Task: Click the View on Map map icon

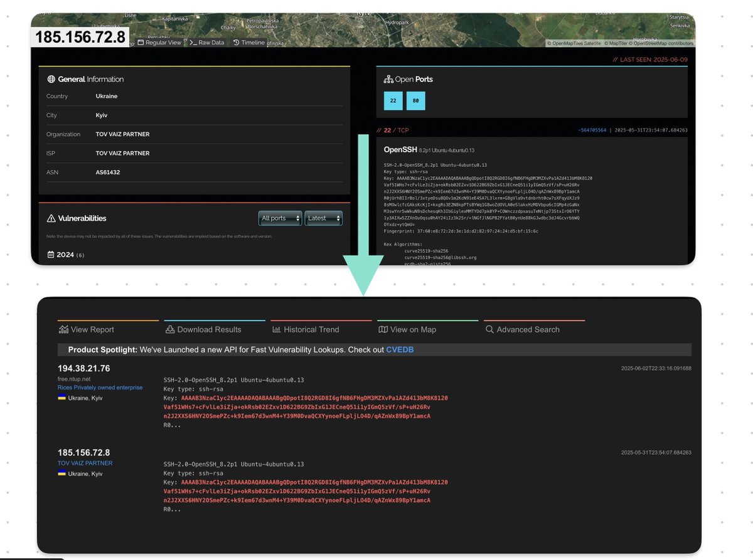Action: tap(383, 329)
